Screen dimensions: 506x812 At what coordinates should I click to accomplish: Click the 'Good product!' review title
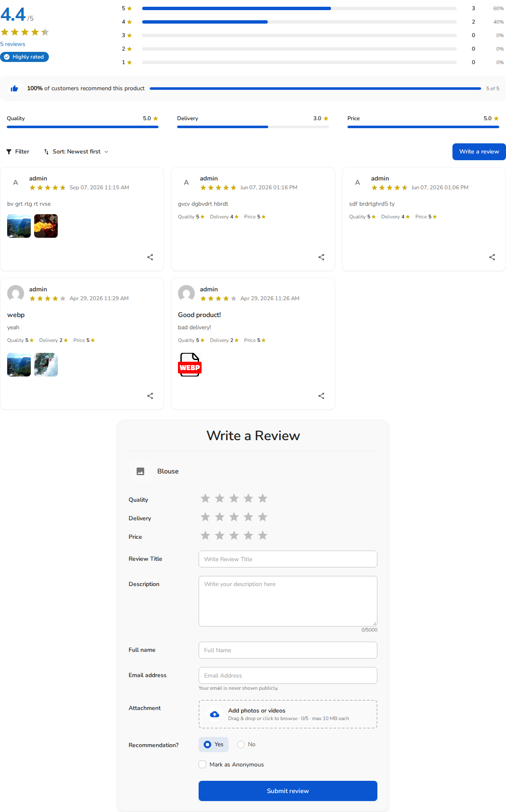(199, 315)
